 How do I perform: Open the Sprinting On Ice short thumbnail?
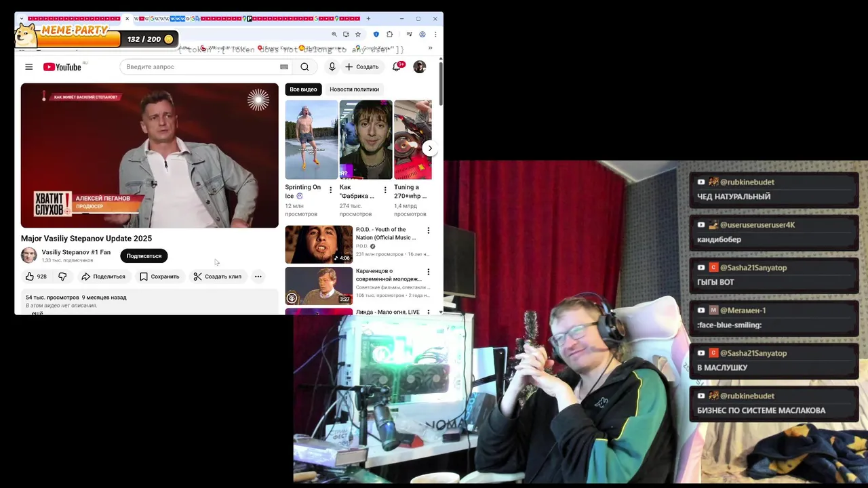tap(311, 140)
